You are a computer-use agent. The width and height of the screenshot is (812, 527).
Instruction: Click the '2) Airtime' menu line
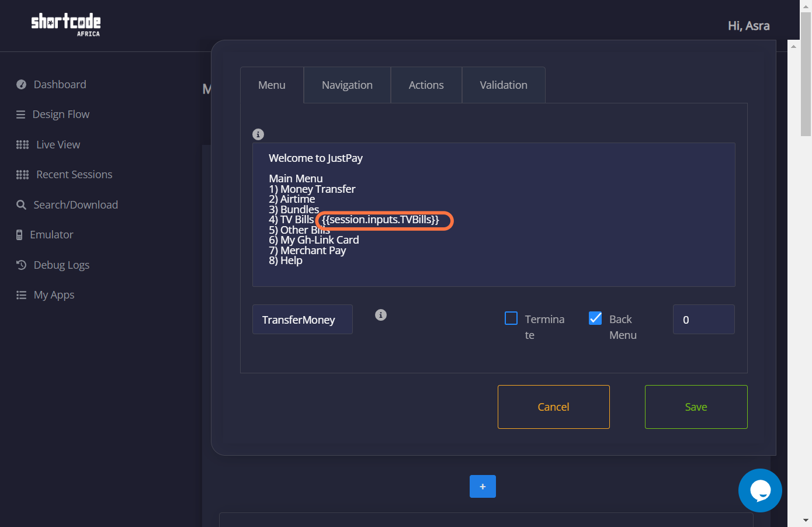click(292, 199)
